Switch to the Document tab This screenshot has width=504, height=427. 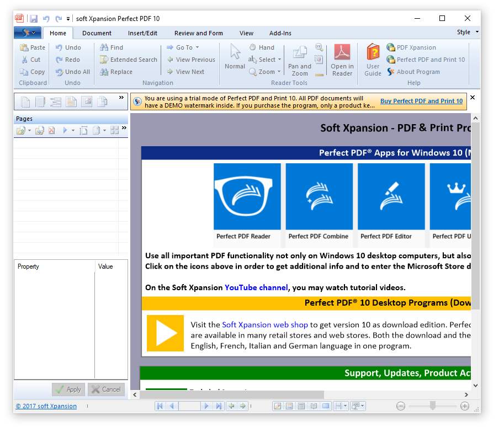[x=97, y=33]
